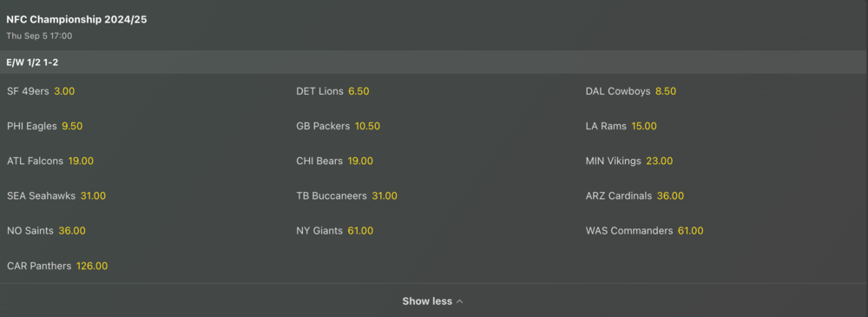Click the chevron beside Show less
This screenshot has width=868, height=317.
point(459,302)
